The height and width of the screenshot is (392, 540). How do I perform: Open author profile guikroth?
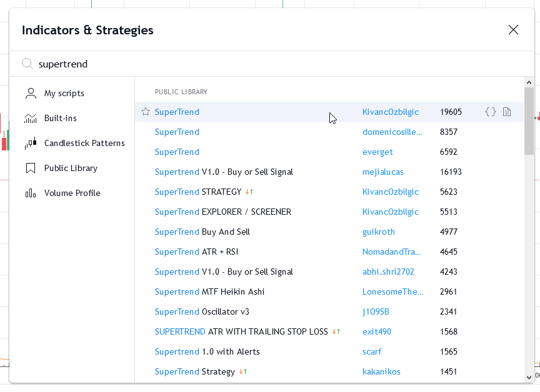click(379, 232)
